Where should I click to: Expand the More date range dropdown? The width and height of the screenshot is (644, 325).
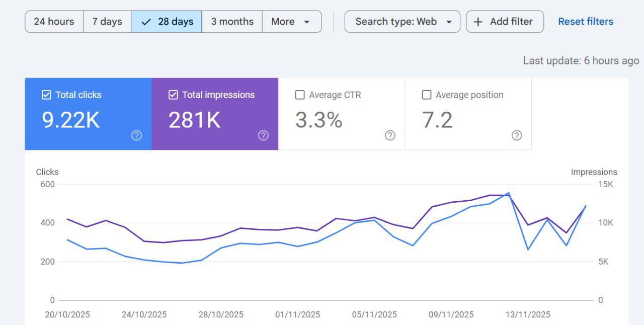pyautogui.click(x=291, y=22)
